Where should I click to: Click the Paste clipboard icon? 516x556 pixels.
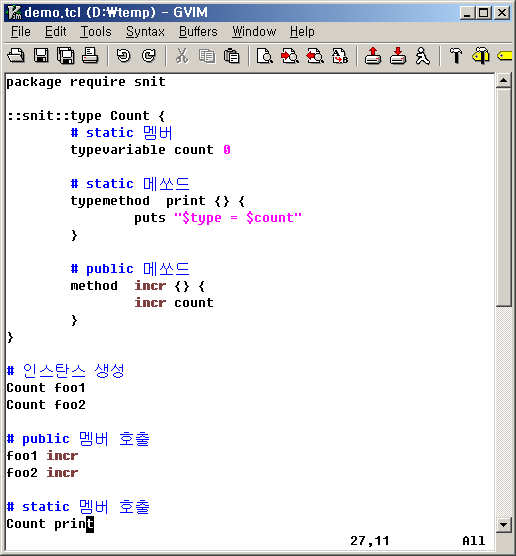click(x=232, y=56)
